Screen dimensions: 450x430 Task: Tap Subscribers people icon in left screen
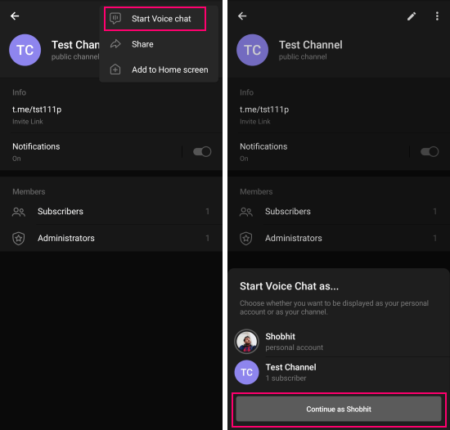pos(18,212)
